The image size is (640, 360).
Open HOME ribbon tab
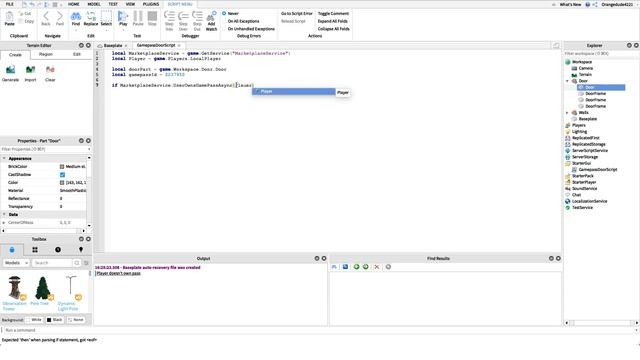click(73, 4)
